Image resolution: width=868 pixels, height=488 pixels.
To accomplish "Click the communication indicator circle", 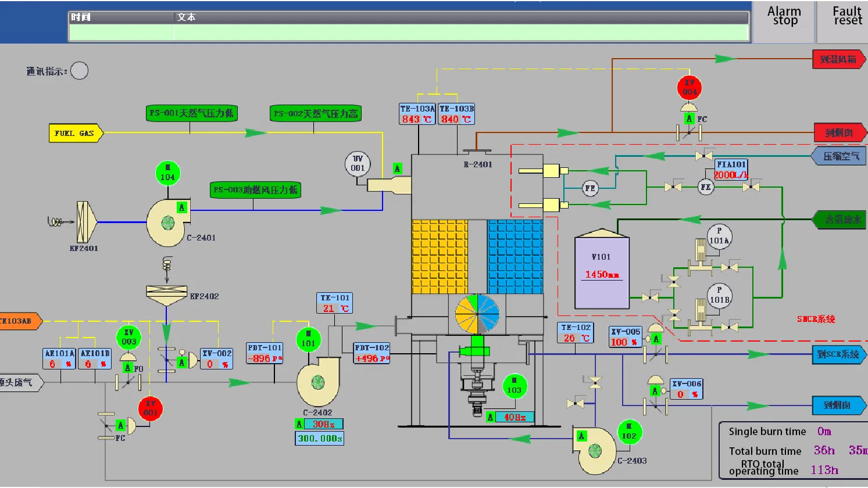I will (x=79, y=71).
